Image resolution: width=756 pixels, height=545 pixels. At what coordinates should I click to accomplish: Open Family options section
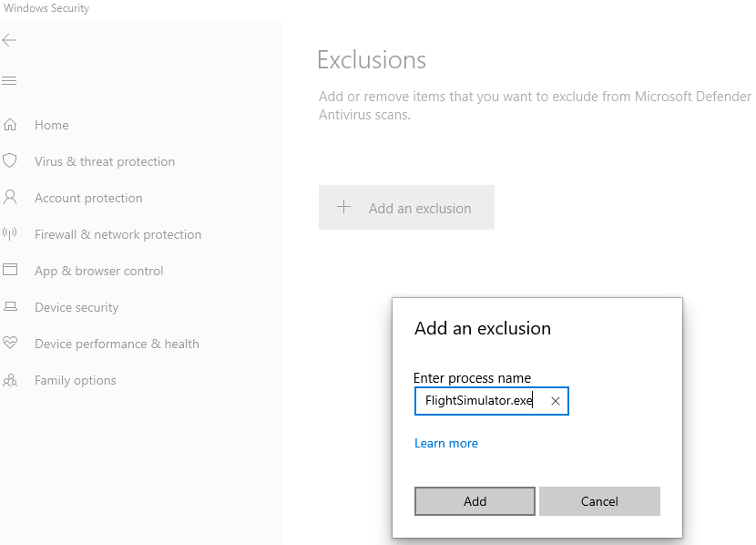click(x=76, y=380)
